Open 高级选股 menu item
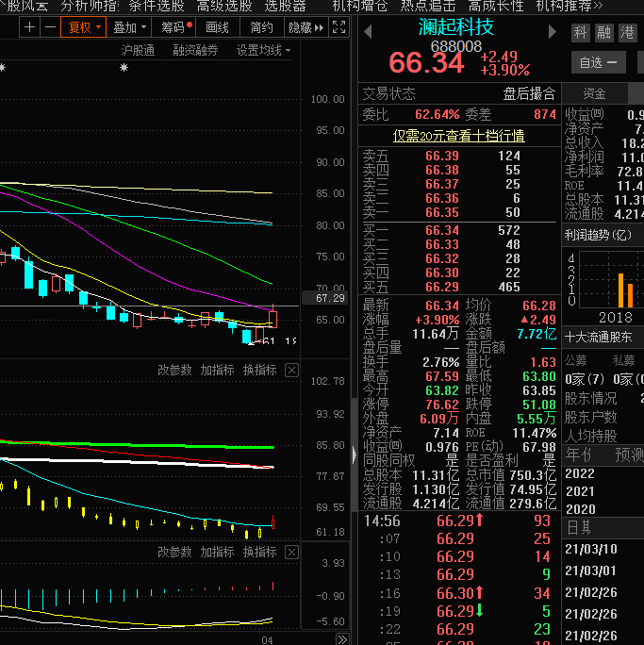The height and width of the screenshot is (645, 644). [x=224, y=6]
